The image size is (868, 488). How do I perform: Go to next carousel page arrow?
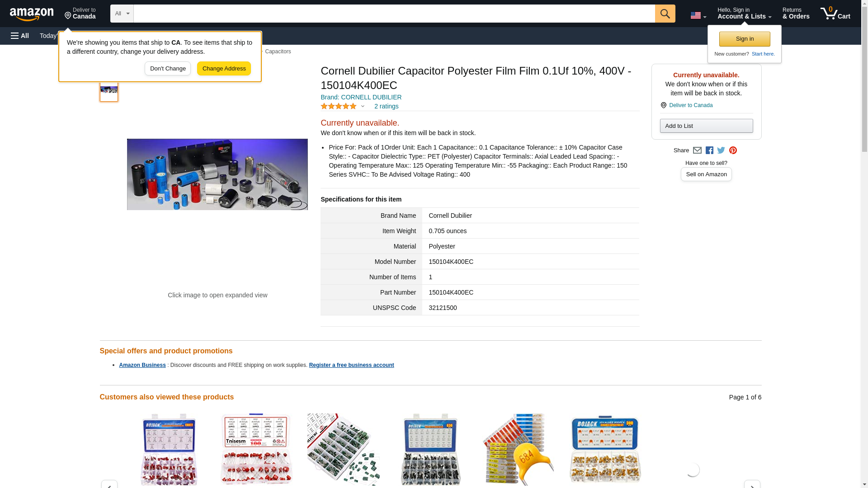[752, 484]
